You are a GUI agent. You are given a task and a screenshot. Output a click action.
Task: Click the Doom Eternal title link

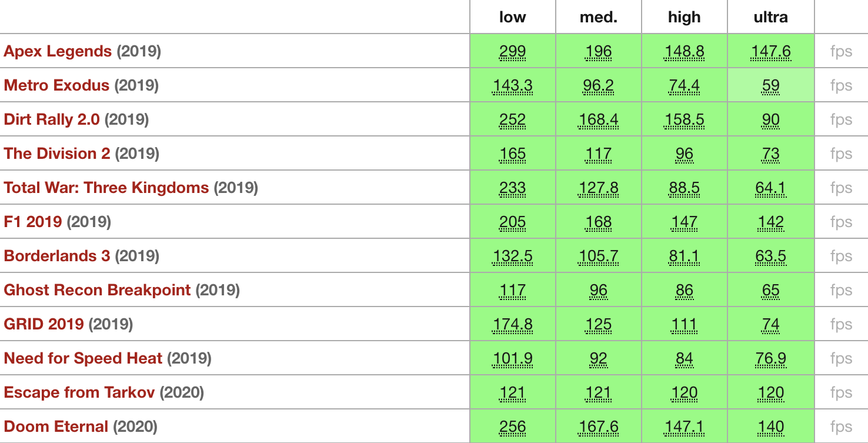point(56,427)
